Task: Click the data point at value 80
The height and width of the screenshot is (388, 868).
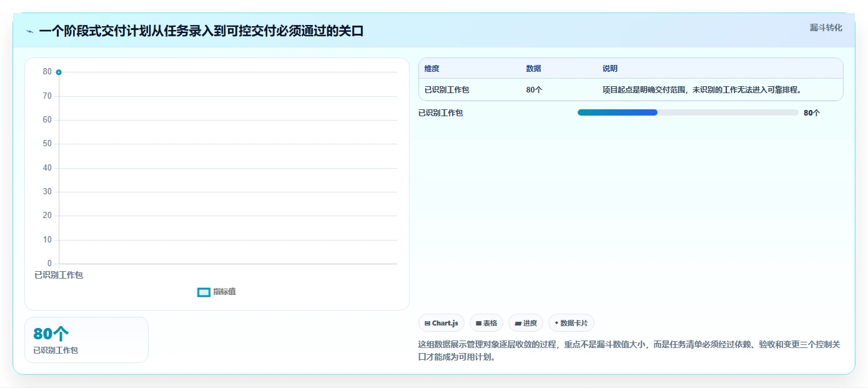Action: click(59, 72)
